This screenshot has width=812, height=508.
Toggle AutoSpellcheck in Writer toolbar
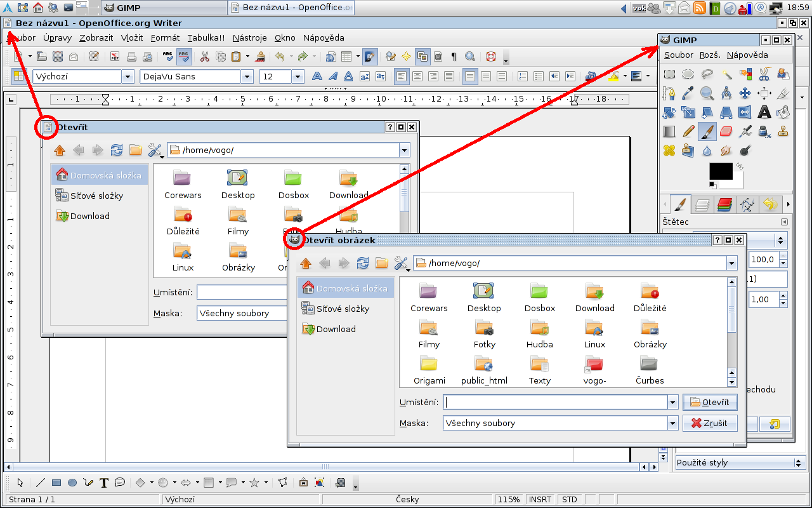(185, 57)
